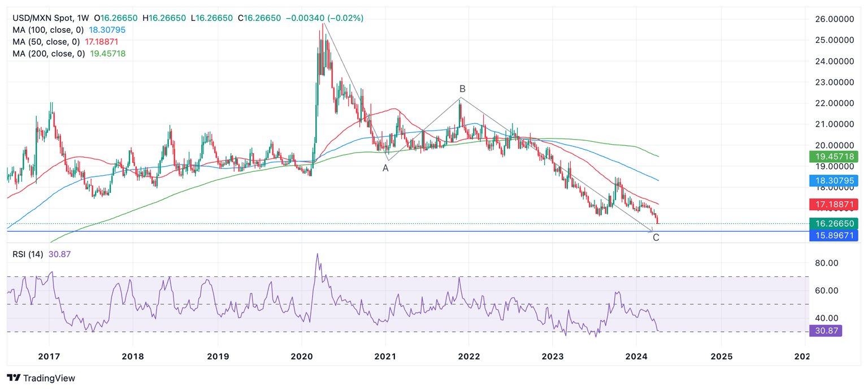
Task: Select the MA (200, close, 0) legend entry
Action: 49,54
